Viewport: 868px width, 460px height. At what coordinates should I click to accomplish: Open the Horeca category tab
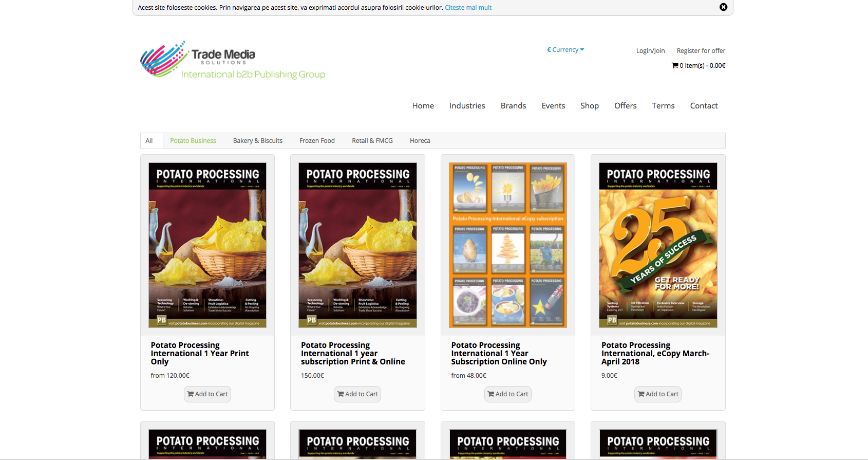pos(420,141)
